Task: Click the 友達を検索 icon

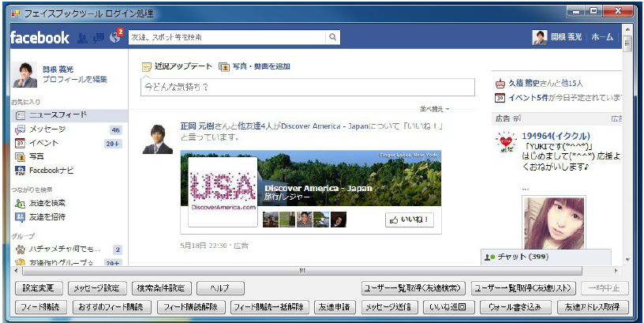Action: click(21, 203)
